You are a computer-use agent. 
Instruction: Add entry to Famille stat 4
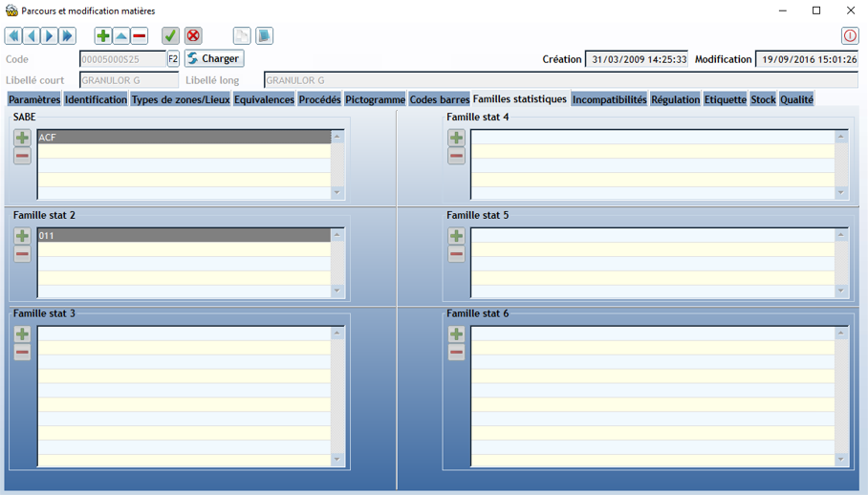click(456, 138)
